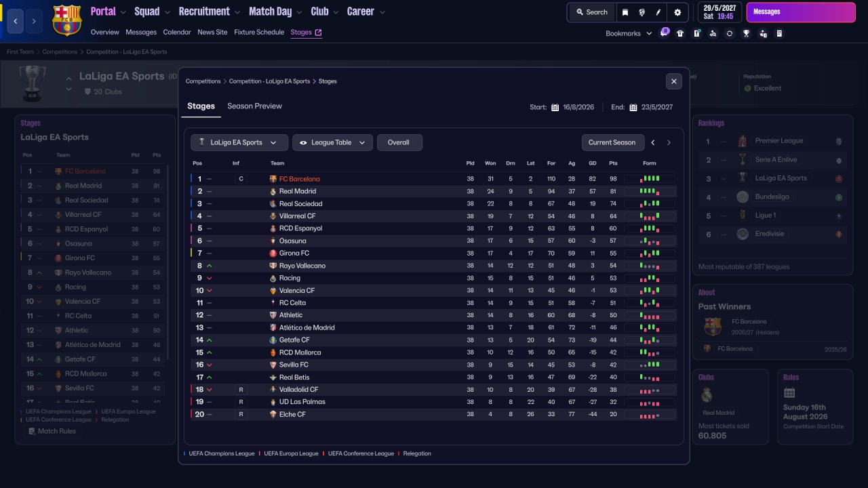Click the Search button
Image resolution: width=868 pixels, height=488 pixels.
pos(592,12)
